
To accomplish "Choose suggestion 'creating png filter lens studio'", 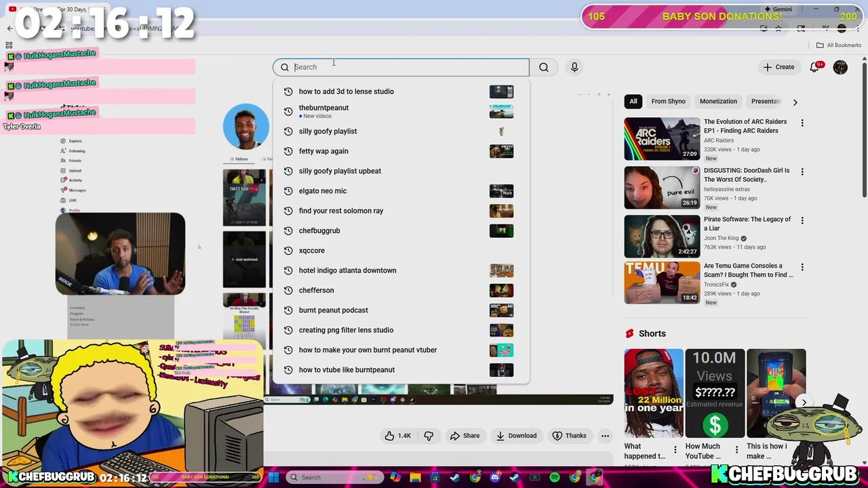I will pos(401,330).
